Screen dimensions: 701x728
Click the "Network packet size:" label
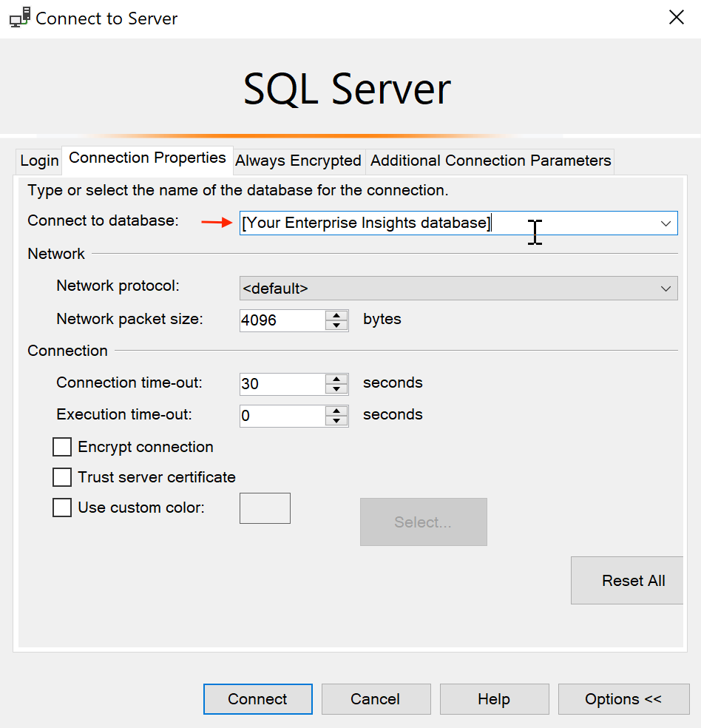130,319
